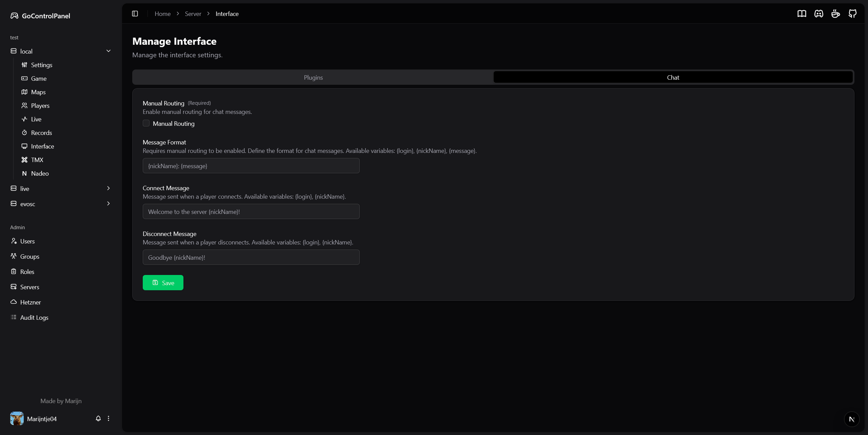
Task: Collapse the local server group
Action: point(108,51)
